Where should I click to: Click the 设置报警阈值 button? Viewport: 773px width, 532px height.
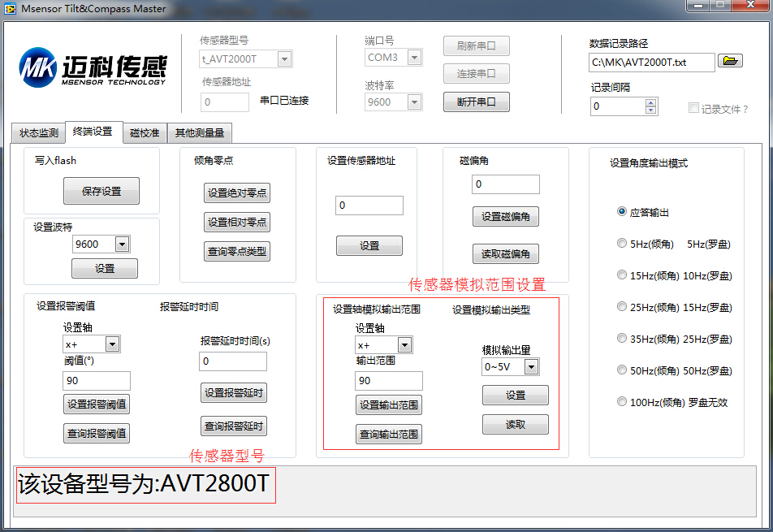pos(97,404)
